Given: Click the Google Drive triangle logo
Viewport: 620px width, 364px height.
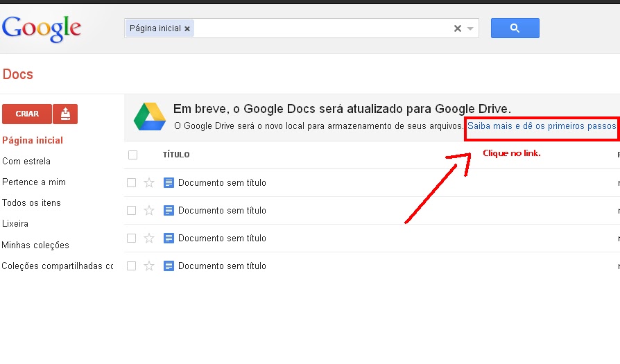Looking at the screenshot, I should pyautogui.click(x=150, y=116).
